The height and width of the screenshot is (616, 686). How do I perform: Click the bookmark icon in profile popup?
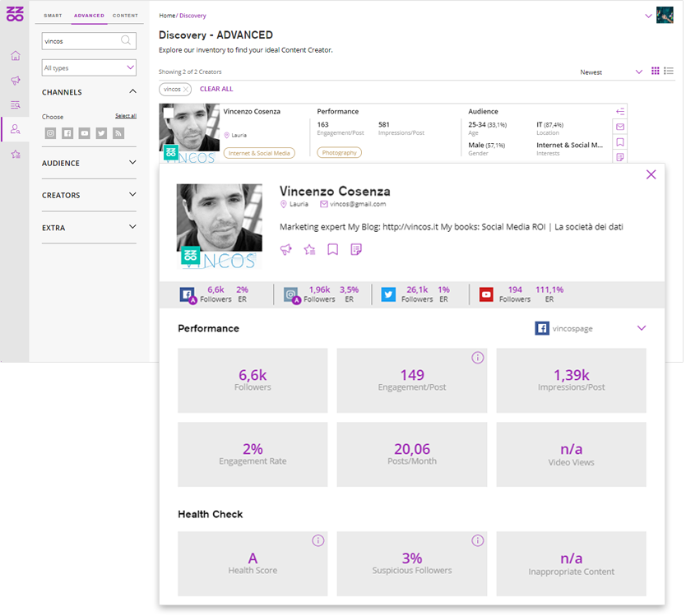pos(332,250)
